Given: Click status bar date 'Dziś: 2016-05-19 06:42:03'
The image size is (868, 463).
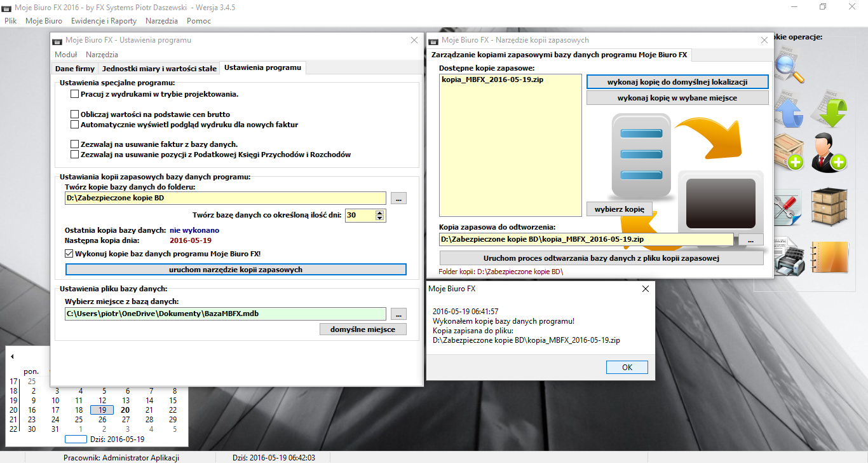Looking at the screenshot, I should (x=273, y=458).
